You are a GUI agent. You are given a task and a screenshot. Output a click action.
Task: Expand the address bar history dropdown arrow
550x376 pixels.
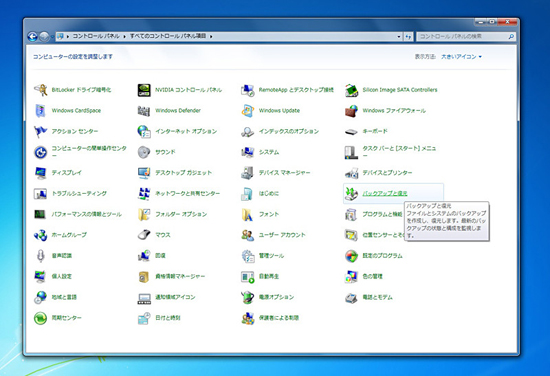(x=399, y=36)
